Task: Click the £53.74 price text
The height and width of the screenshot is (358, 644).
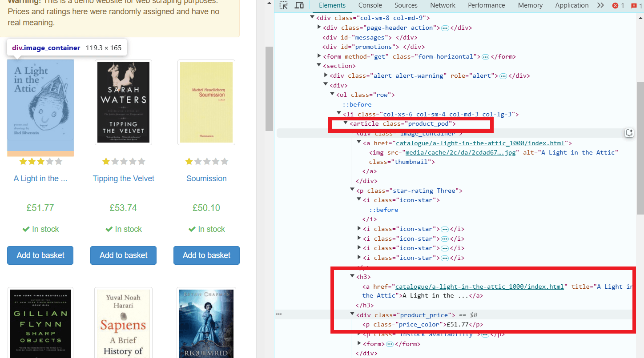Action: [123, 208]
